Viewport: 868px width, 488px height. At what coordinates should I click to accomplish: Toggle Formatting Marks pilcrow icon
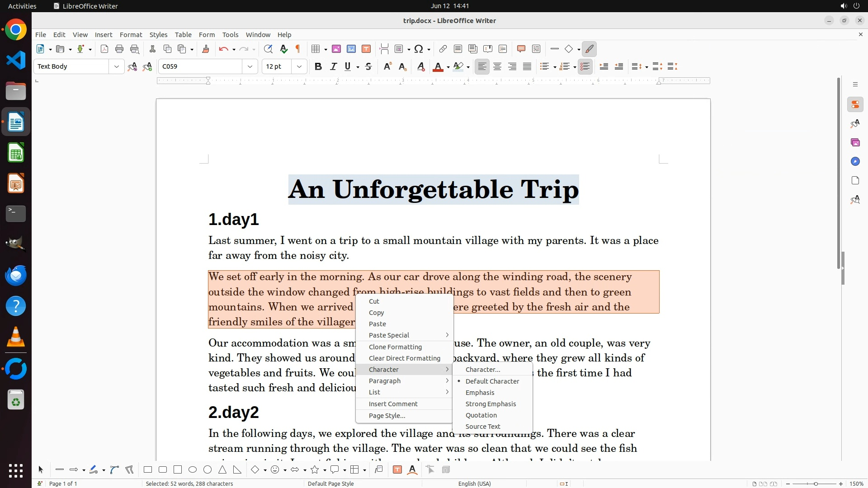[298, 49]
